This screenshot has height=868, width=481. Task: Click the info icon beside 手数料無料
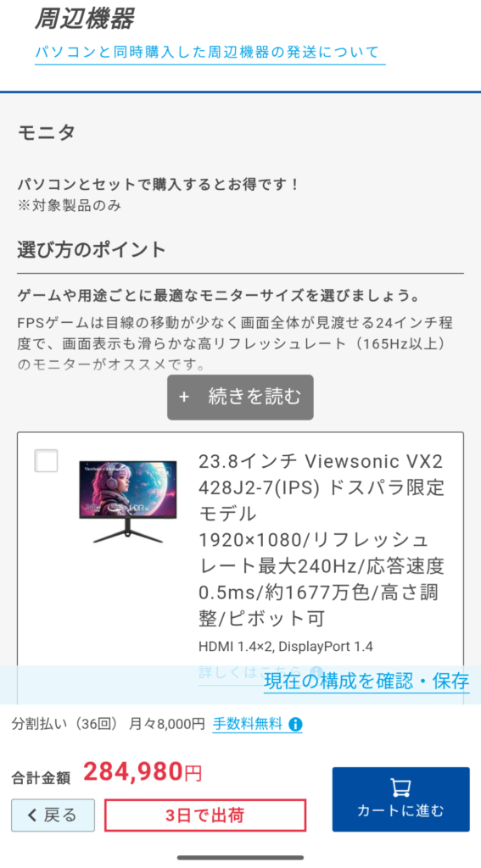[295, 724]
